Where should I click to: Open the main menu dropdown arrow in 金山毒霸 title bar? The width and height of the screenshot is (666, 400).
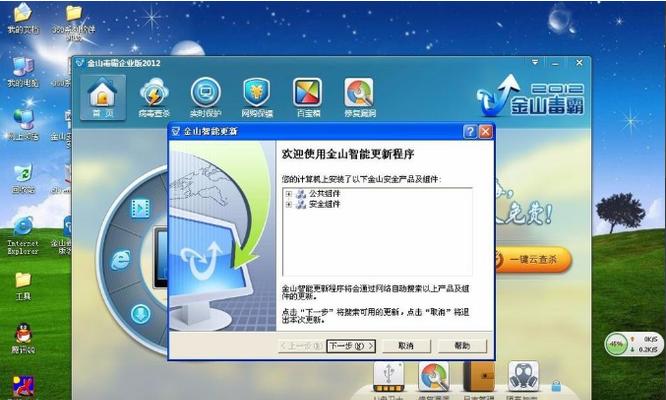click(x=535, y=62)
